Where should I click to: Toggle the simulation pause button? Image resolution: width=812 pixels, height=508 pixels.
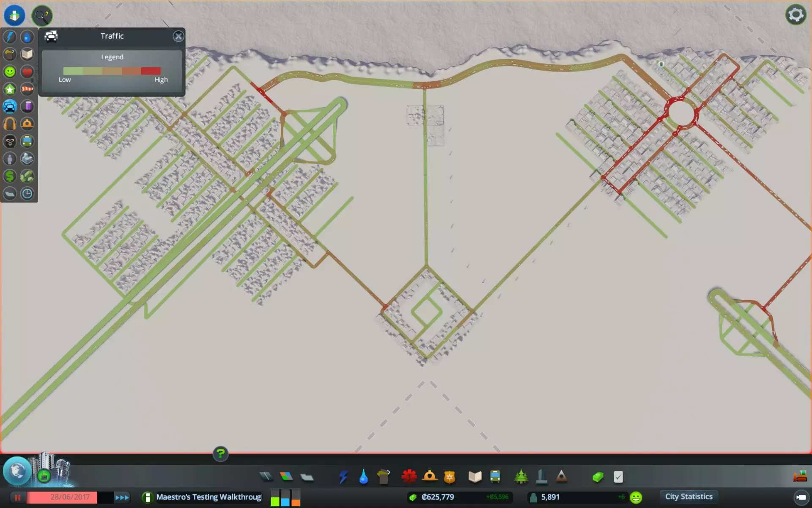tap(18, 497)
